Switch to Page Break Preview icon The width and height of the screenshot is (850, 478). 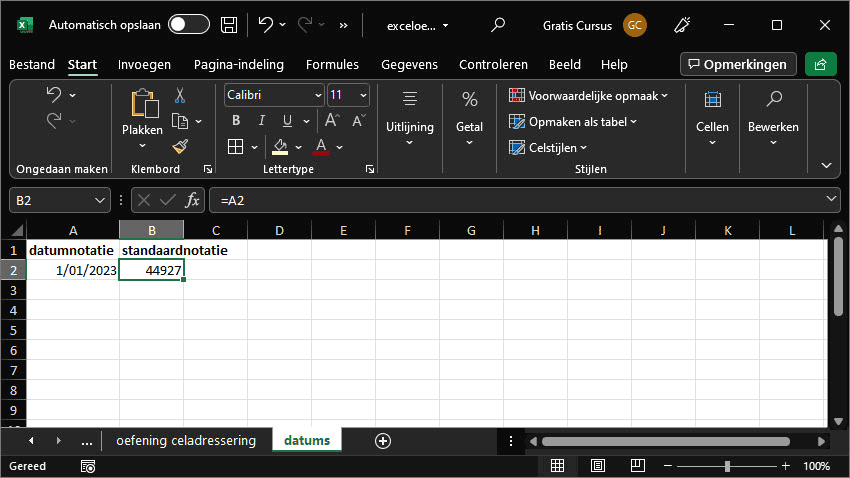[638, 466]
